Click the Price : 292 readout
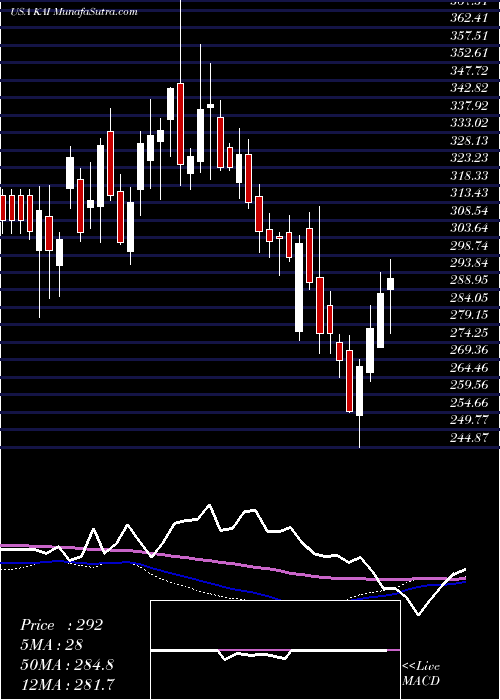The width and height of the screenshot is (500, 700). [x=61, y=625]
